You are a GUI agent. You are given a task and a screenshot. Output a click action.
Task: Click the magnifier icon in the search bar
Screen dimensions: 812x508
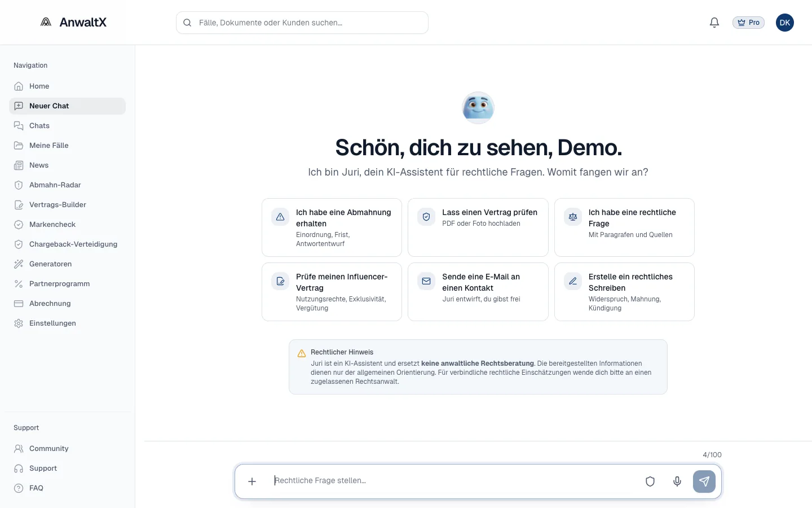coord(187,23)
